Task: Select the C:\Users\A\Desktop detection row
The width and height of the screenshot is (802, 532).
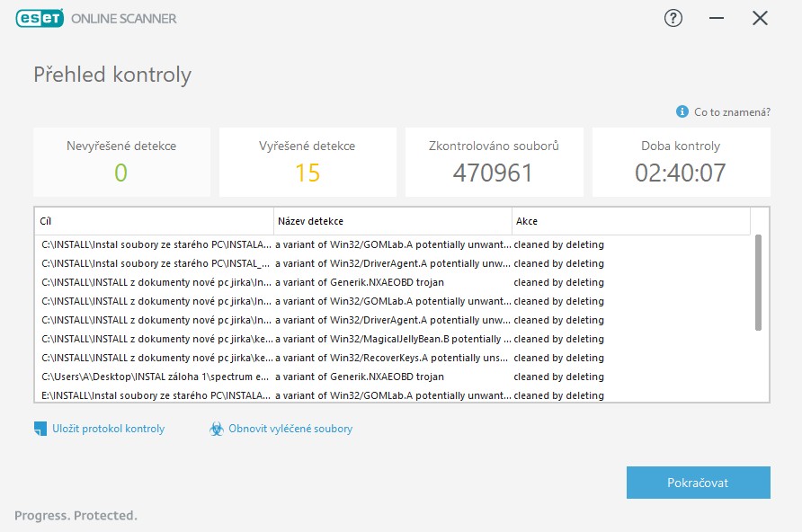Action: (x=396, y=377)
